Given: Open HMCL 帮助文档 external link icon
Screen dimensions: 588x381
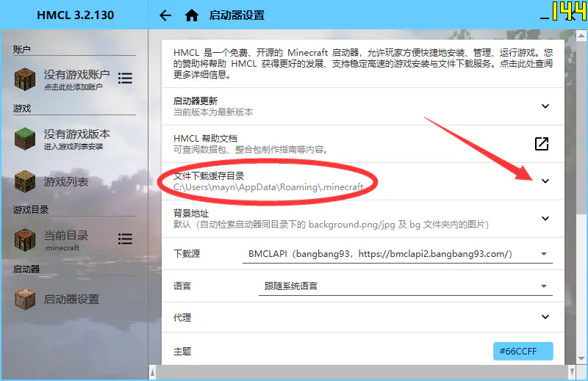Looking at the screenshot, I should point(542,144).
